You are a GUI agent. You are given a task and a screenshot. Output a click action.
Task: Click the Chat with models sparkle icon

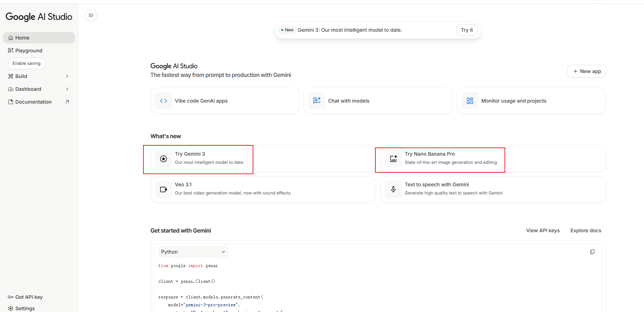point(317,101)
